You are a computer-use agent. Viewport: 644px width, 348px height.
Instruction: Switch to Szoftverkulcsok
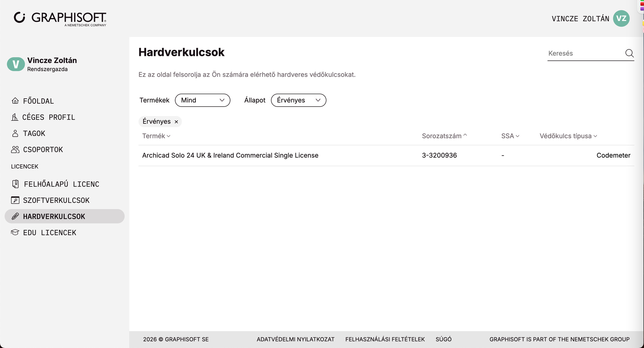pos(56,200)
